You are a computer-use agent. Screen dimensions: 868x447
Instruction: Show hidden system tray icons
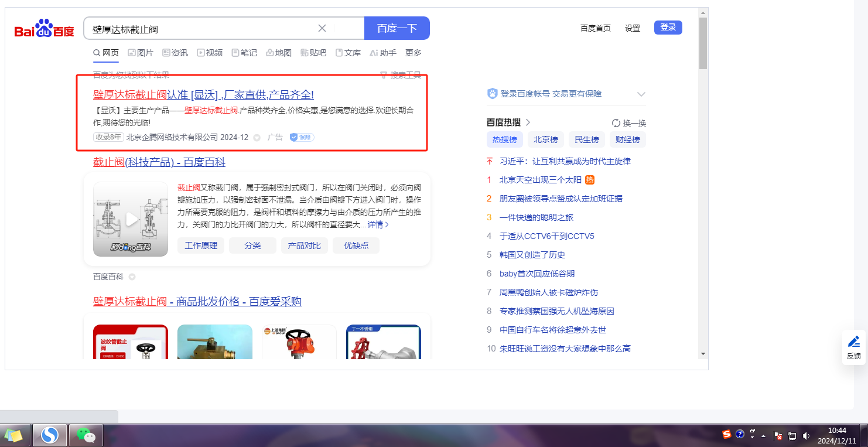pyautogui.click(x=763, y=436)
